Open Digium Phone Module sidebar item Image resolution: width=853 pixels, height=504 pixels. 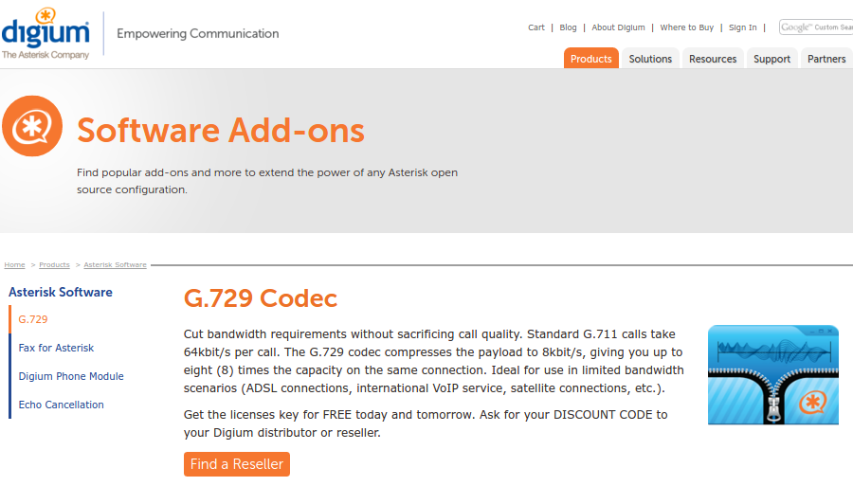click(71, 376)
